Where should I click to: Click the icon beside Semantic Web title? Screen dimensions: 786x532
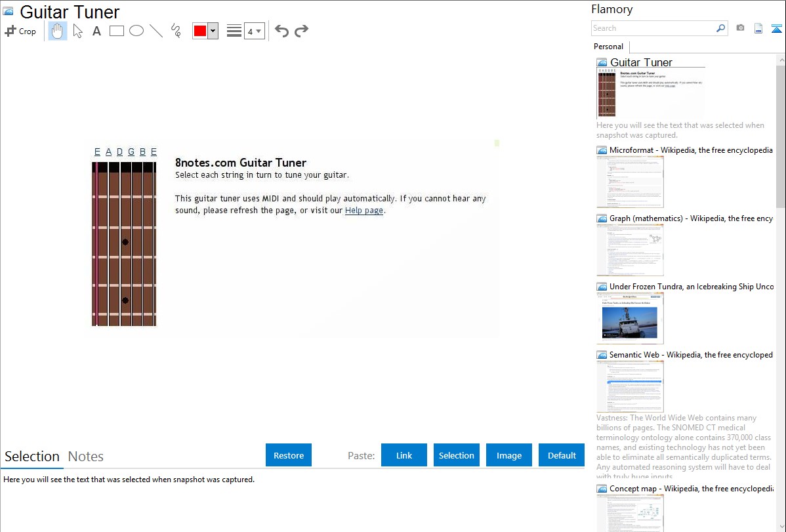click(602, 355)
